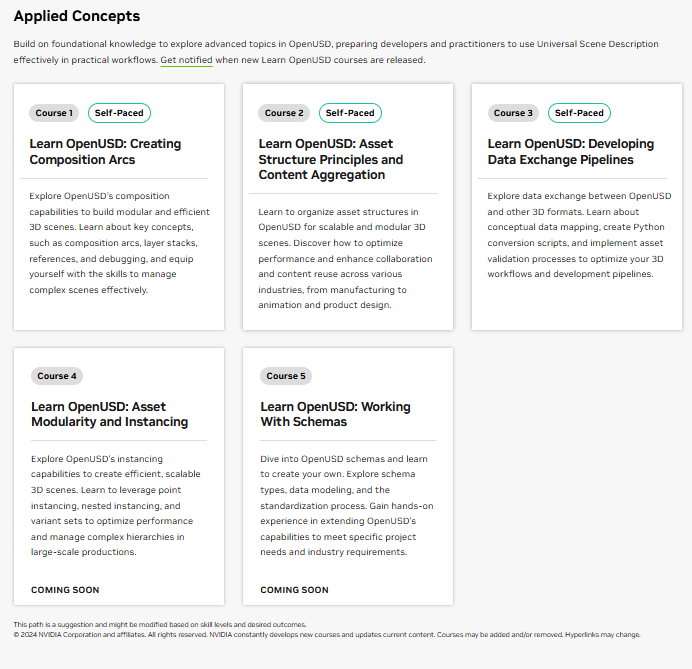Click the "Get notified" link

186,60
